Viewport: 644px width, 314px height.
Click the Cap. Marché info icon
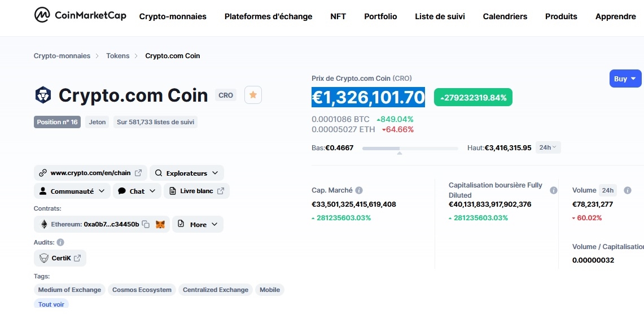point(359,191)
